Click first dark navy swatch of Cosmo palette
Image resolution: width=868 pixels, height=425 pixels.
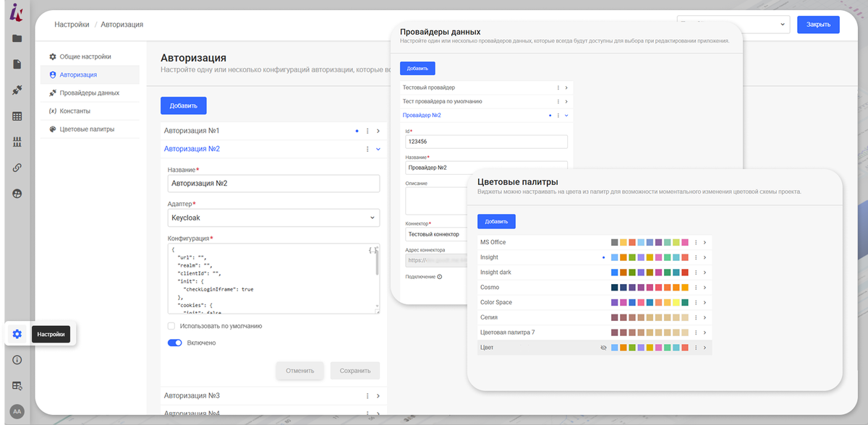[615, 288]
